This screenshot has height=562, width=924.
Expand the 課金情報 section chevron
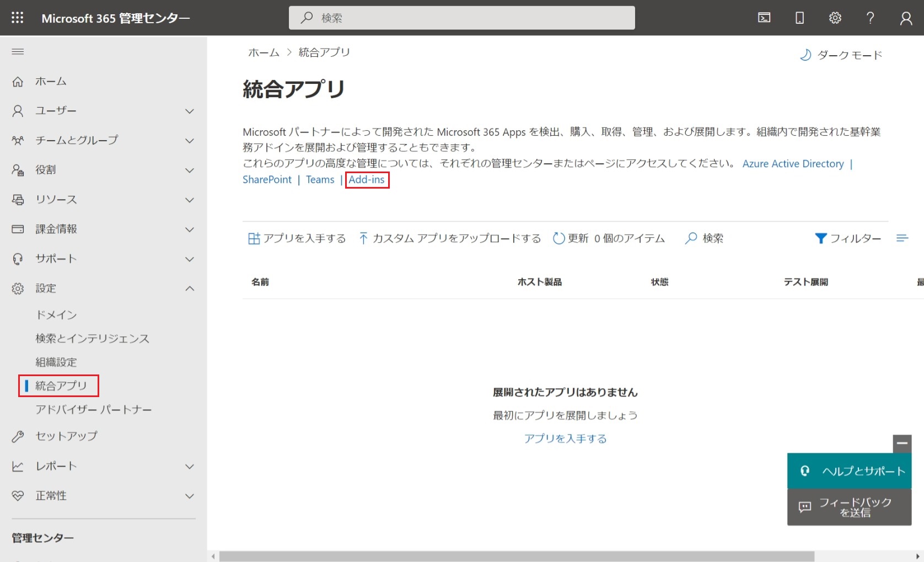coord(189,229)
